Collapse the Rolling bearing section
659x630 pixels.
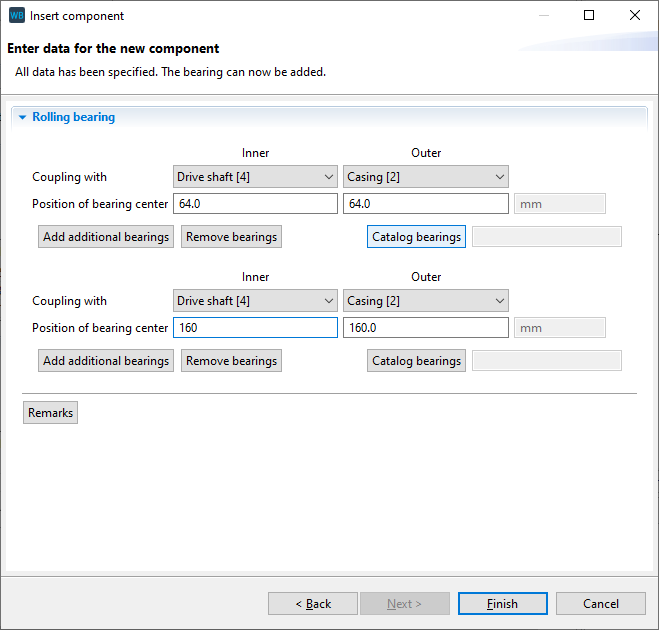pos(22,117)
